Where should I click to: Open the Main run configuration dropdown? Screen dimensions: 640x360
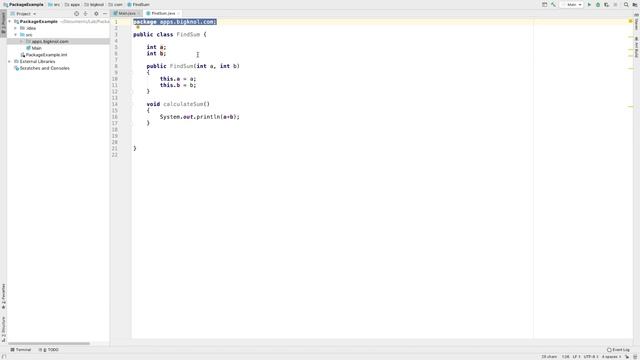pos(572,4)
